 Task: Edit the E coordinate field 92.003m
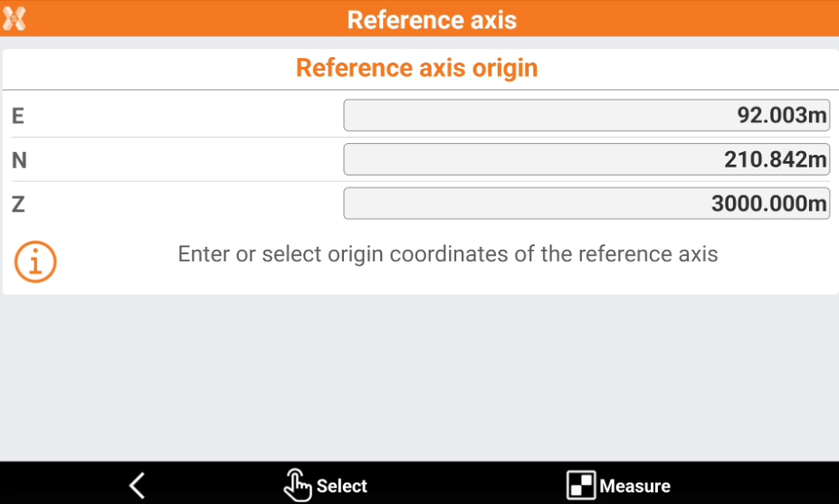click(586, 116)
